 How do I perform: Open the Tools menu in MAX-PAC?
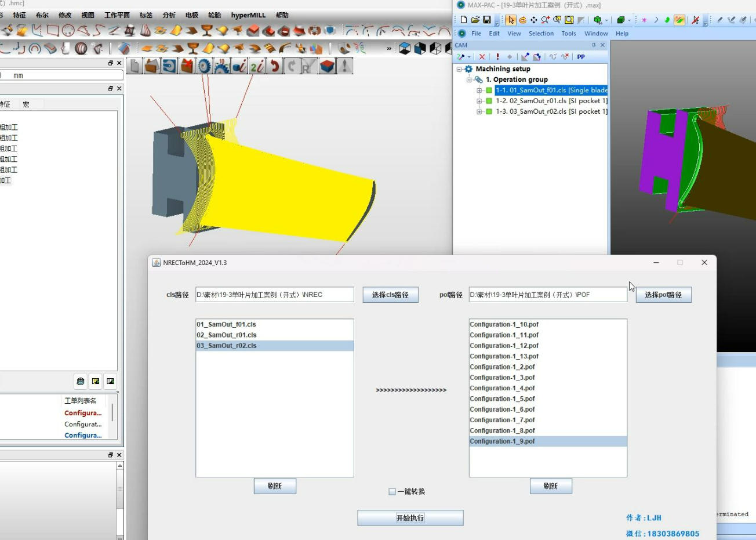coord(568,34)
